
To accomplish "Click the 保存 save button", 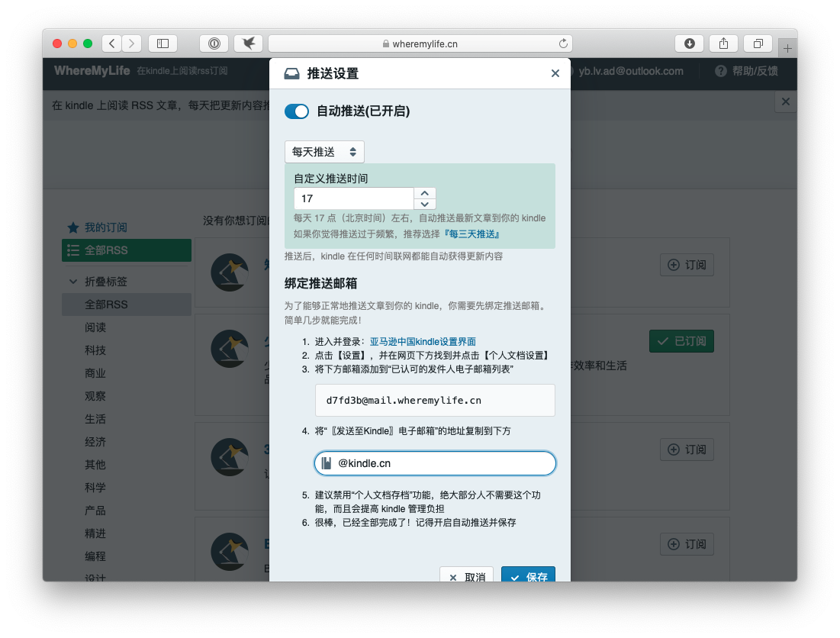I will tap(528, 575).
